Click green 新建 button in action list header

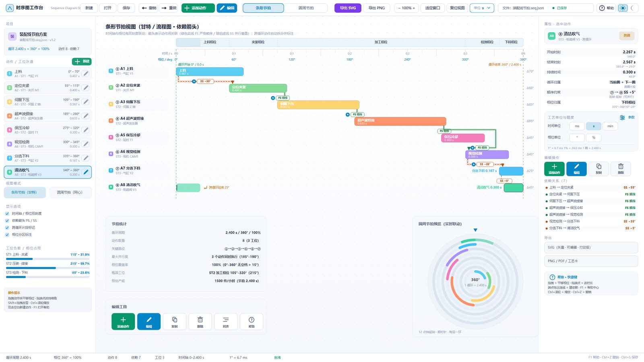(82, 62)
